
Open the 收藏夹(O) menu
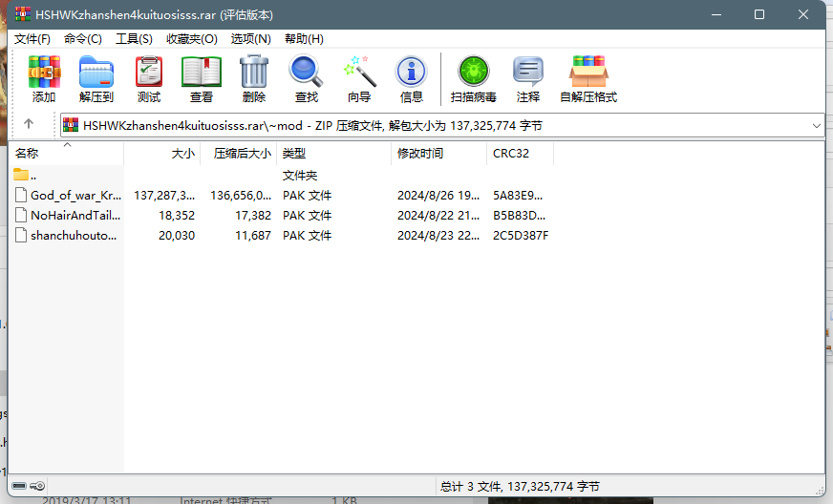coord(192,39)
